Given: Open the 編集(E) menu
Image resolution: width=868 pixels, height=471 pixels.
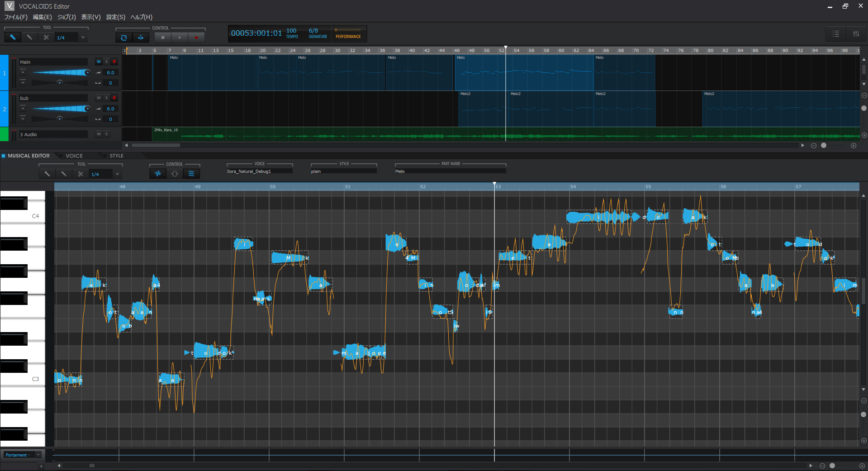Looking at the screenshot, I should tap(43, 17).
